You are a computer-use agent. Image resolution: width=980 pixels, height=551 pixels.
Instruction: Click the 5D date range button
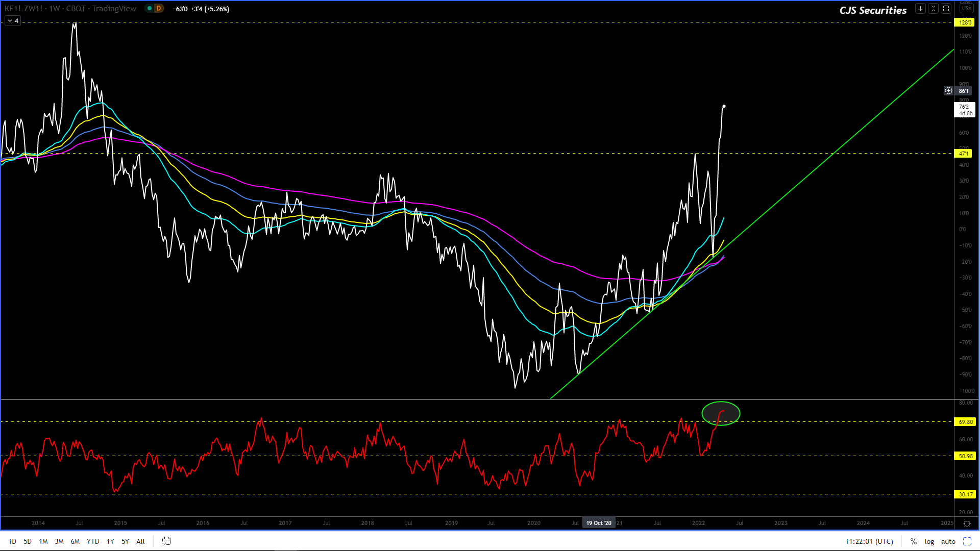tap(28, 541)
